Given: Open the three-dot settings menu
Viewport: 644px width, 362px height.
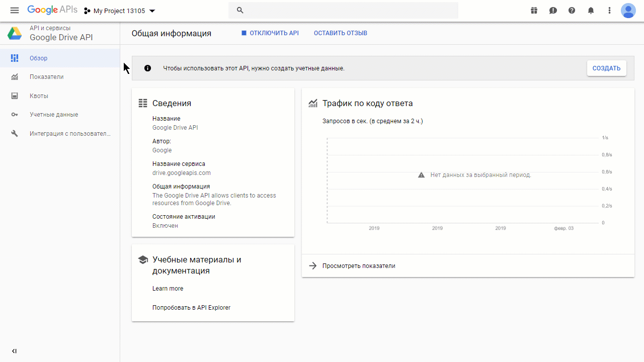Looking at the screenshot, I should click(609, 11).
